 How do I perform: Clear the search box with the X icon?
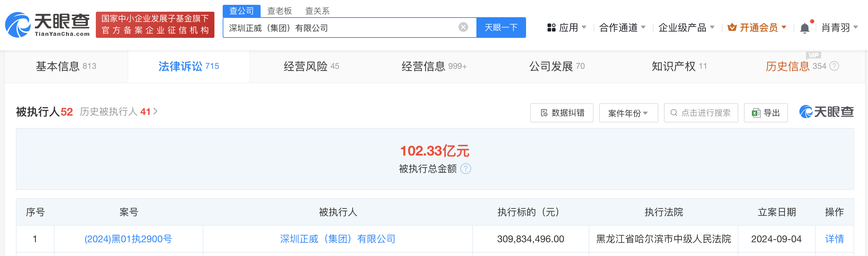(x=463, y=27)
